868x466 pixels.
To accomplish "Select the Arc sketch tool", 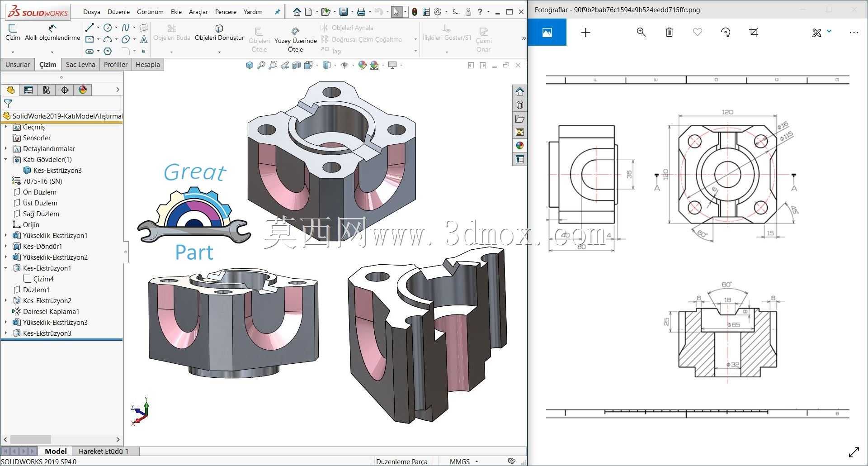I will tap(108, 39).
